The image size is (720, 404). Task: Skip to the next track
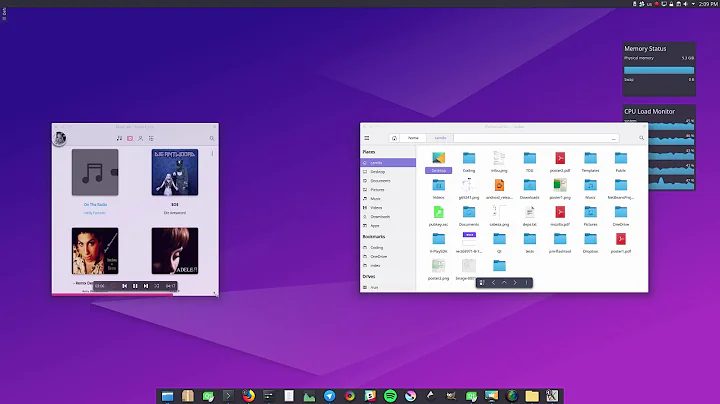tap(146, 286)
